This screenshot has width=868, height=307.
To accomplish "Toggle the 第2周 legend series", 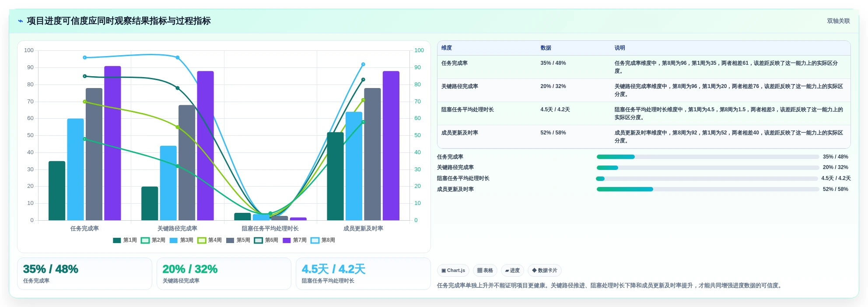I will pos(153,240).
